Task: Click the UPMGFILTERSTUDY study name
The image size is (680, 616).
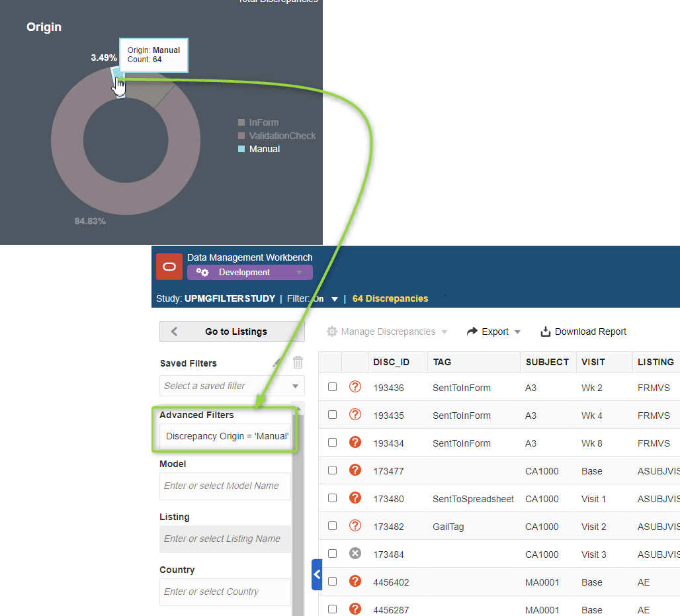Action: pos(230,298)
